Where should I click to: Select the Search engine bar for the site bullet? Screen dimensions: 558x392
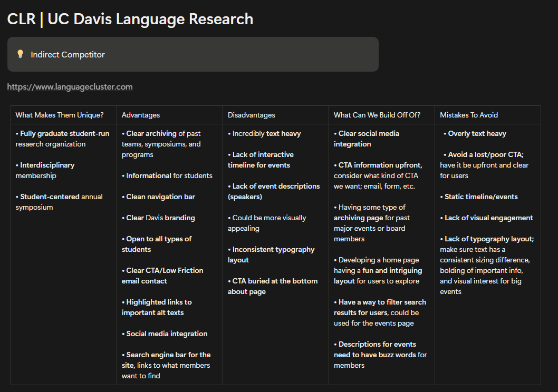[166, 365]
